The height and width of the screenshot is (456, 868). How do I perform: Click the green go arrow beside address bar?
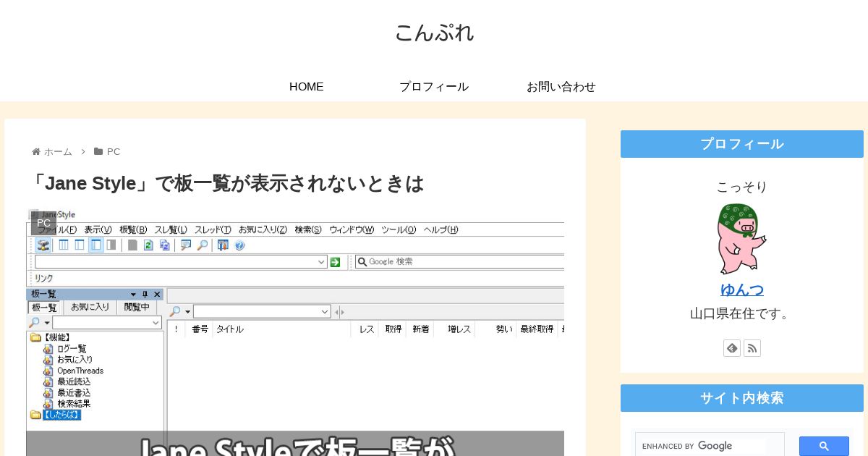(335, 262)
